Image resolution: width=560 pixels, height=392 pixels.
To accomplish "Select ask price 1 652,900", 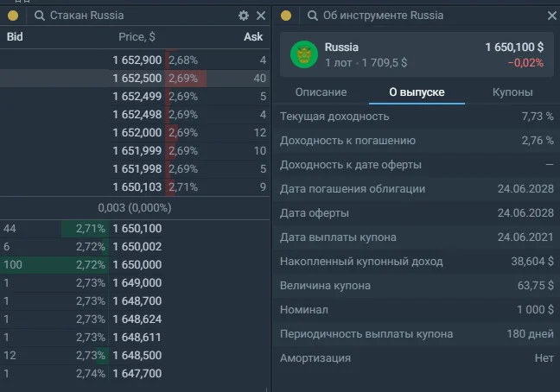I will [137, 60].
